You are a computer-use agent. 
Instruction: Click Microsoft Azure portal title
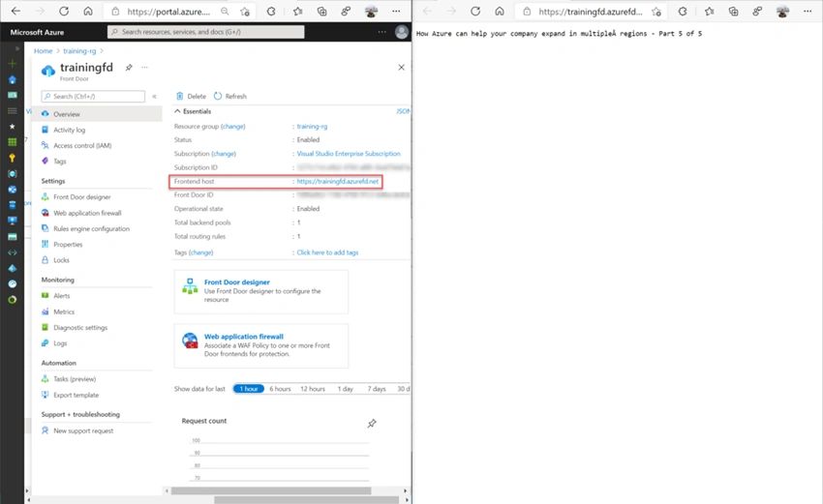(37, 32)
